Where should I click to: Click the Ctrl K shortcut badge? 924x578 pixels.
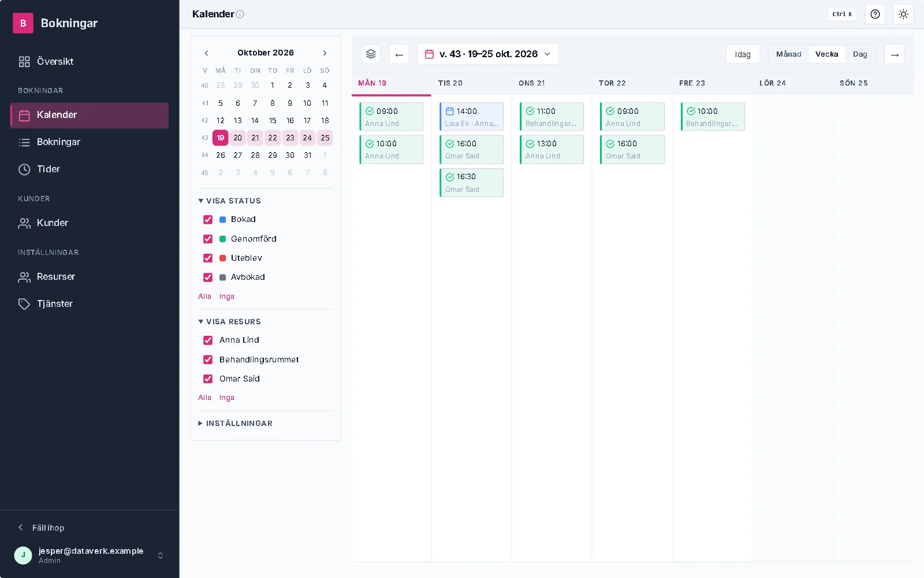tap(842, 14)
